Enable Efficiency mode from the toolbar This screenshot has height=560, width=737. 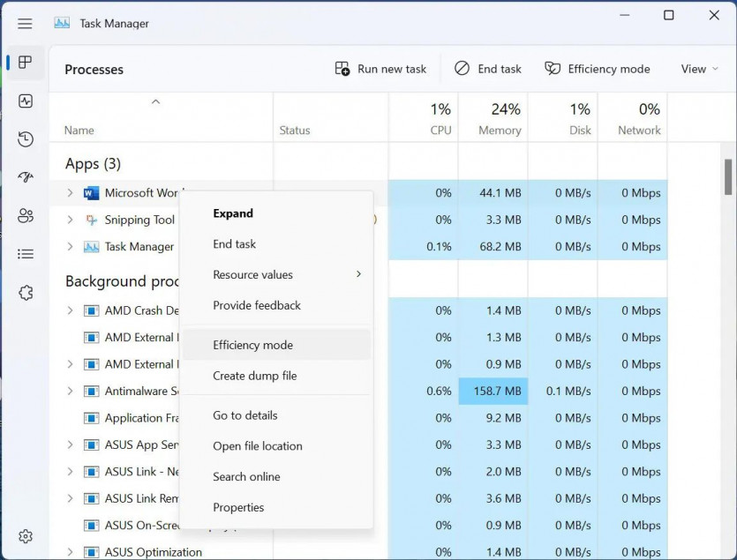coord(597,69)
